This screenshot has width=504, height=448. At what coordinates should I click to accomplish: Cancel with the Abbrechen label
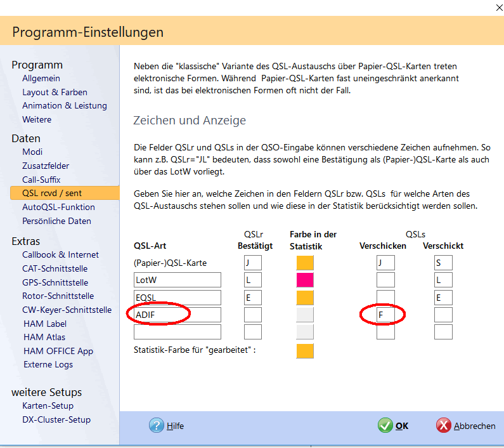[x=474, y=426]
